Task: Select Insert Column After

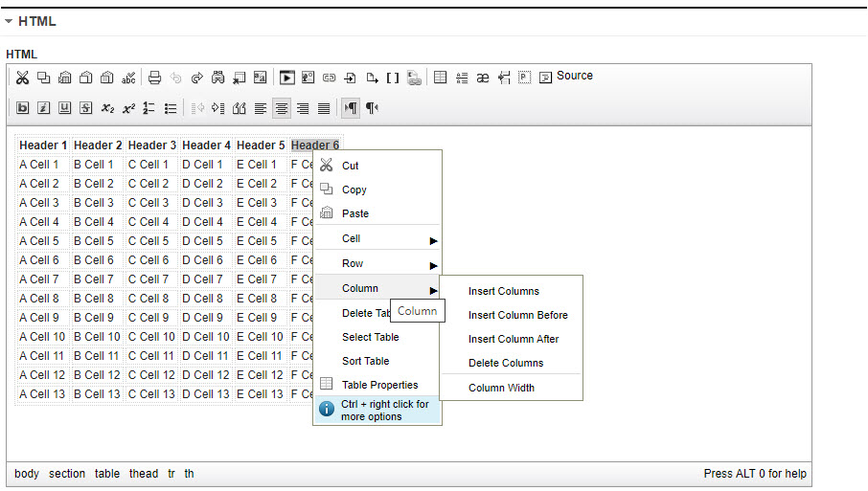Action: click(512, 339)
